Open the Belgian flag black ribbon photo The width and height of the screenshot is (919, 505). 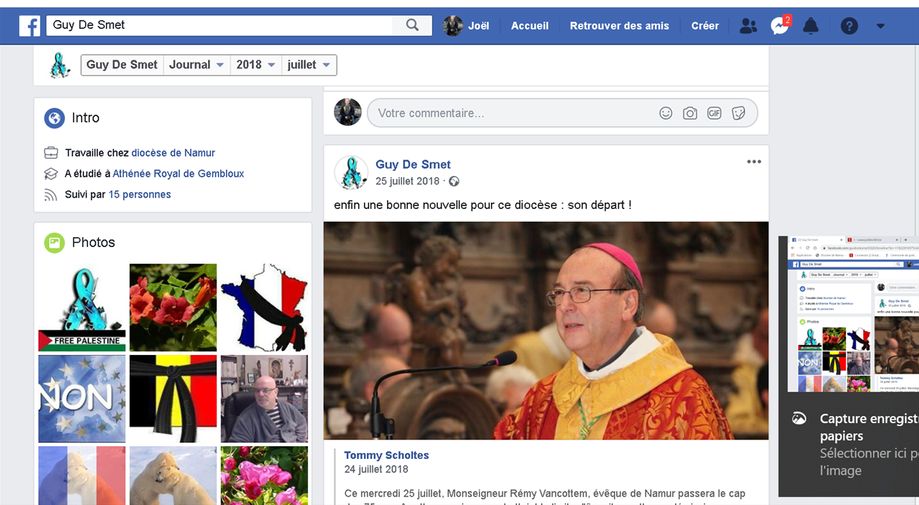click(x=173, y=398)
